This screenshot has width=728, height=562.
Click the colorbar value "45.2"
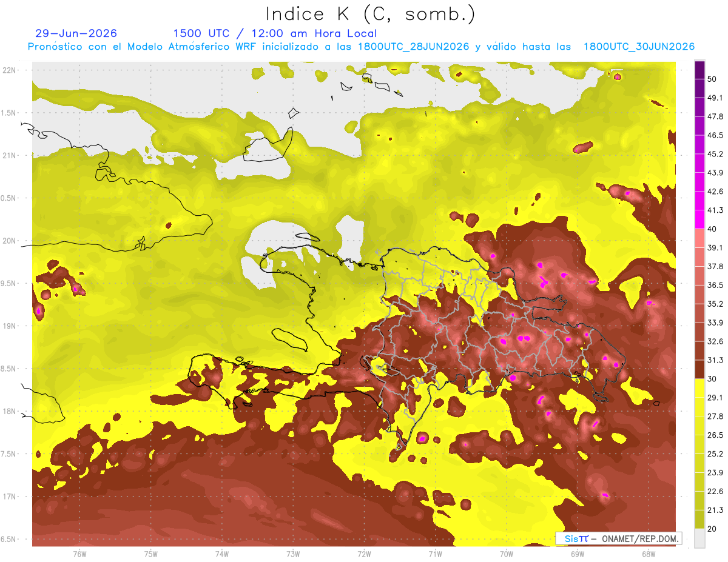[x=715, y=154]
